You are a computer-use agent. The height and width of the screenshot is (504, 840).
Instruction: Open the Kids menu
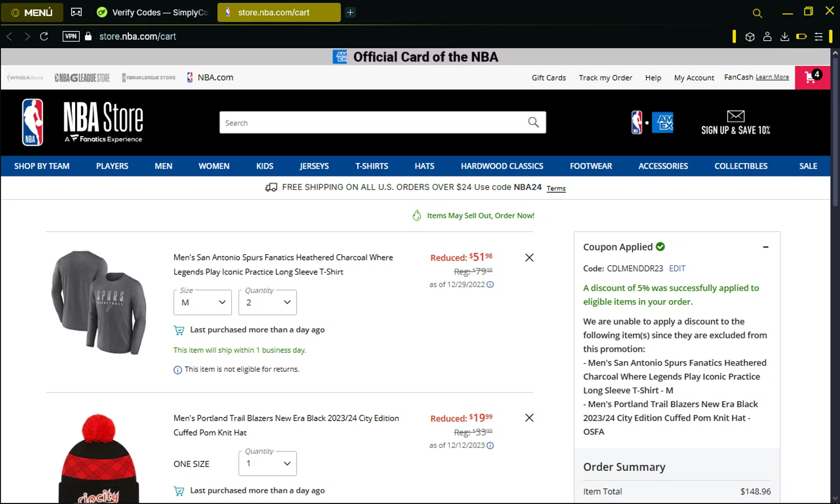(x=265, y=166)
